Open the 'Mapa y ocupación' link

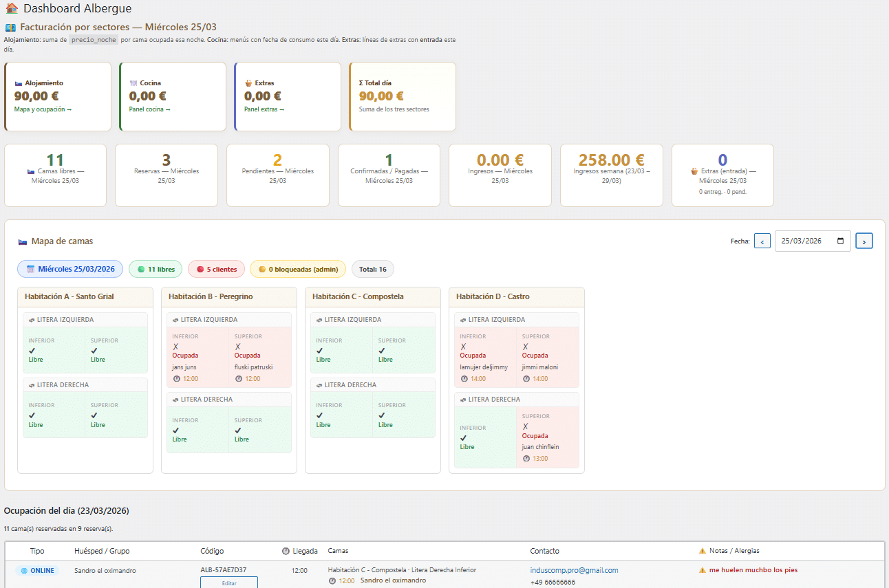tap(43, 109)
